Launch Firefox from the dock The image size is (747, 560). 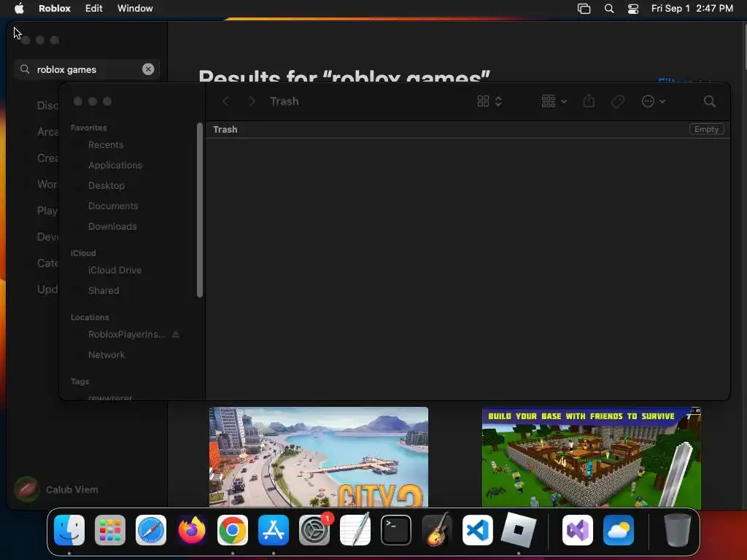click(192, 530)
